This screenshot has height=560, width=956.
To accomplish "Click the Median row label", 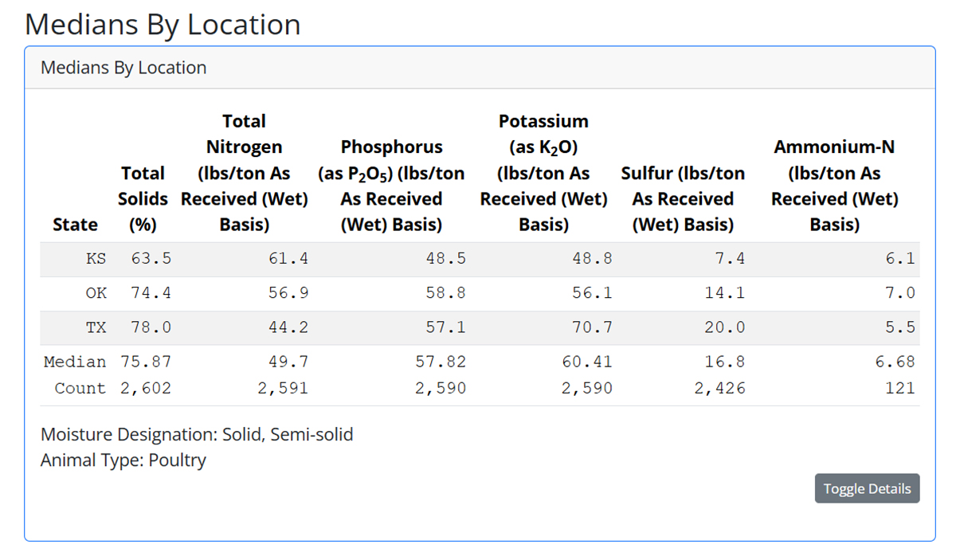I will tap(75, 362).
